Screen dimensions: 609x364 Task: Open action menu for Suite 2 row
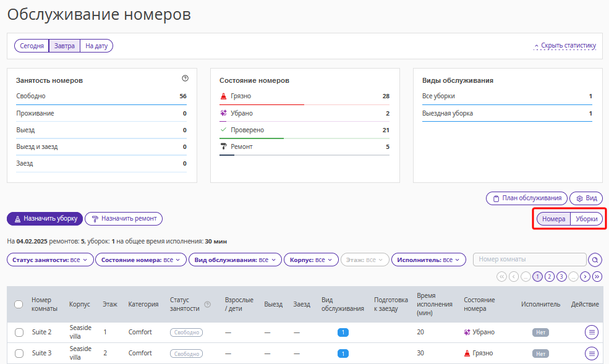pyautogui.click(x=592, y=332)
